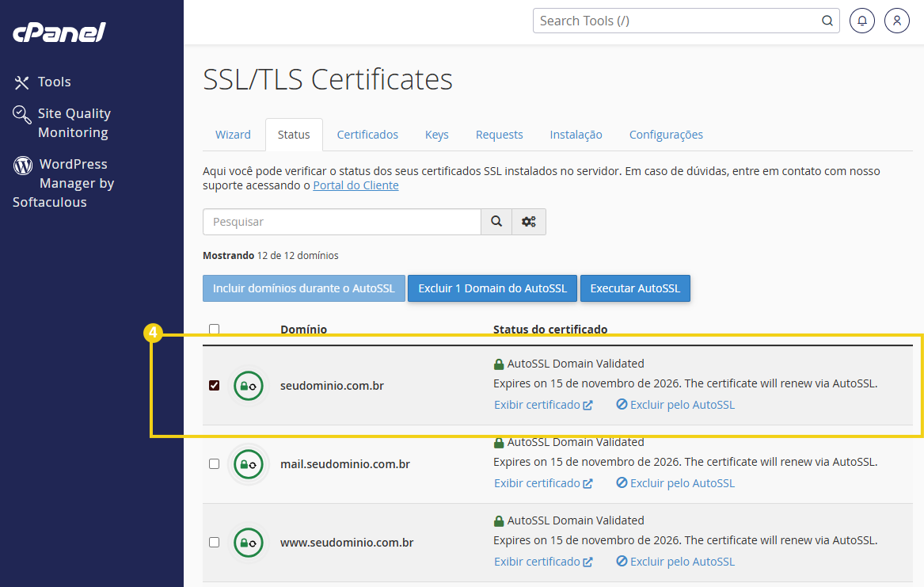
Task: Click Excluir 1 Domain do AutoSSL
Action: [x=492, y=288]
